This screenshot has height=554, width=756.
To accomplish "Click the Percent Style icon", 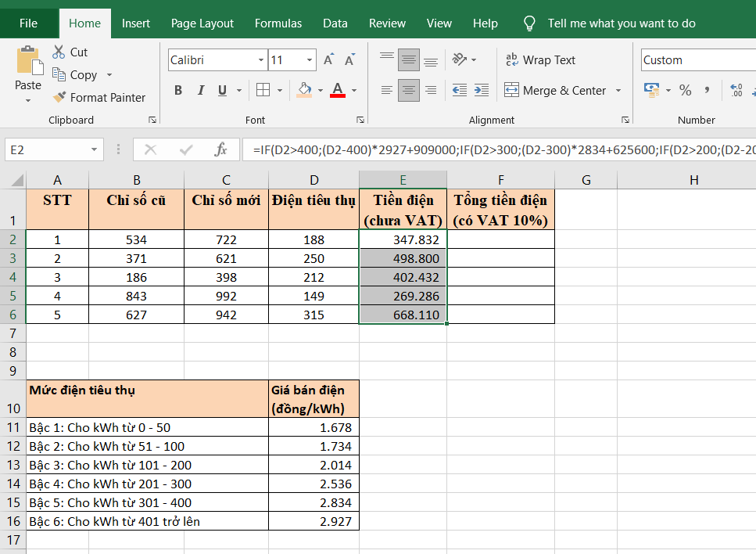I will tap(686, 91).
